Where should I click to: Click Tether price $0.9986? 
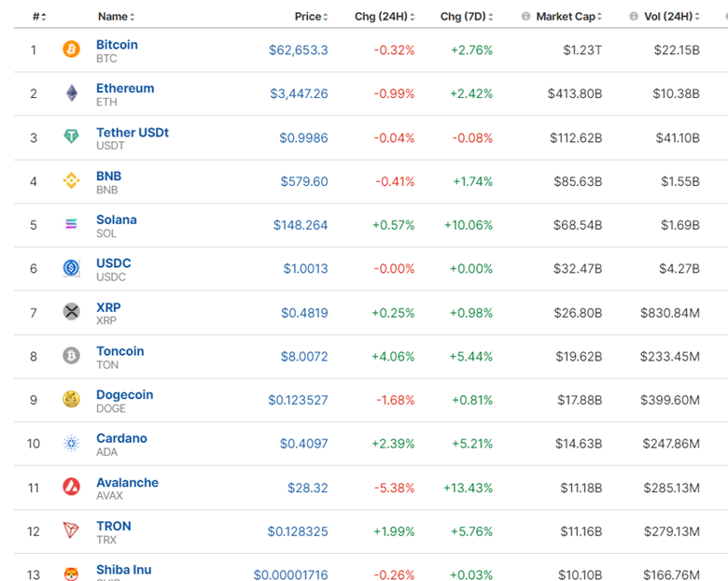[x=303, y=137]
